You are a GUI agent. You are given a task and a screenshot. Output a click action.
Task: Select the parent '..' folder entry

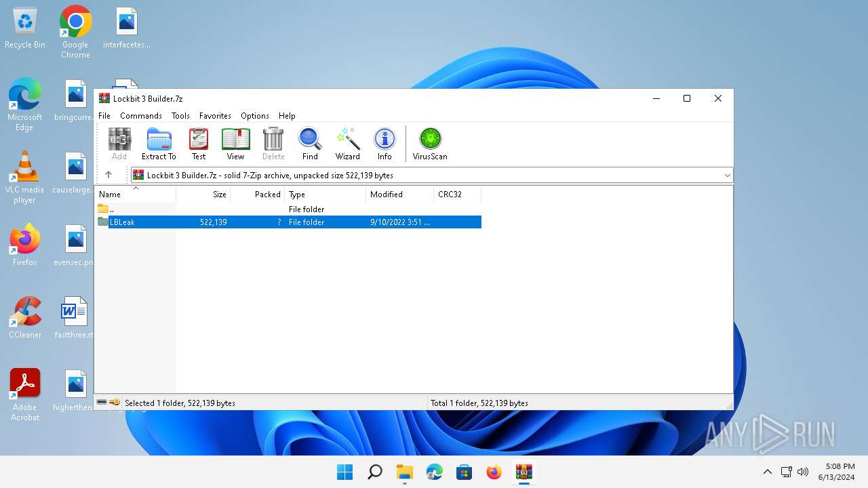[x=288, y=209]
